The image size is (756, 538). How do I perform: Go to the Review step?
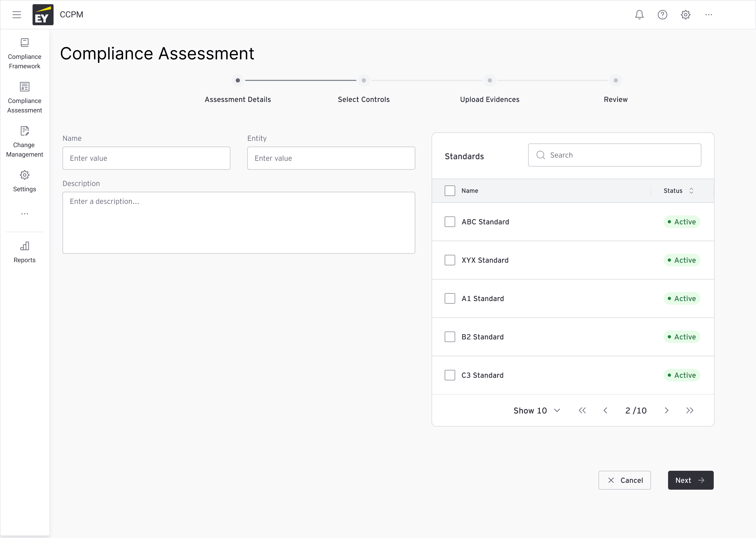tap(615, 80)
